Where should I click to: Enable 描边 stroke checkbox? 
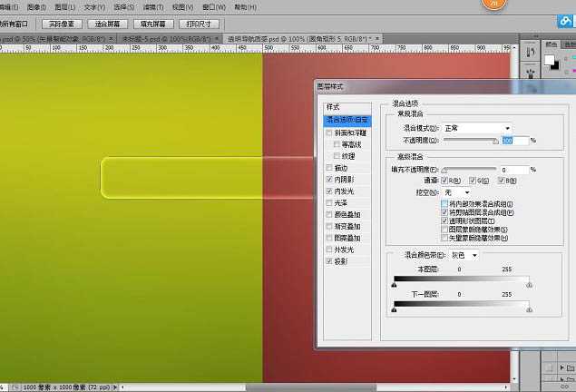click(329, 168)
